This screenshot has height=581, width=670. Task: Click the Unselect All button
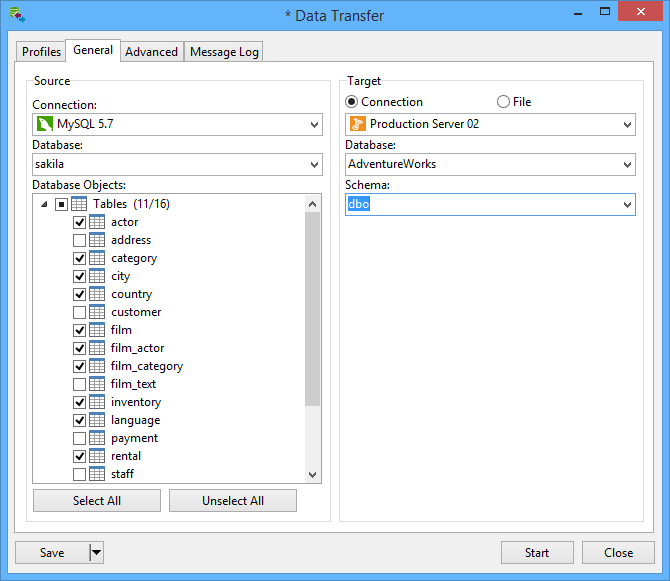point(233,500)
